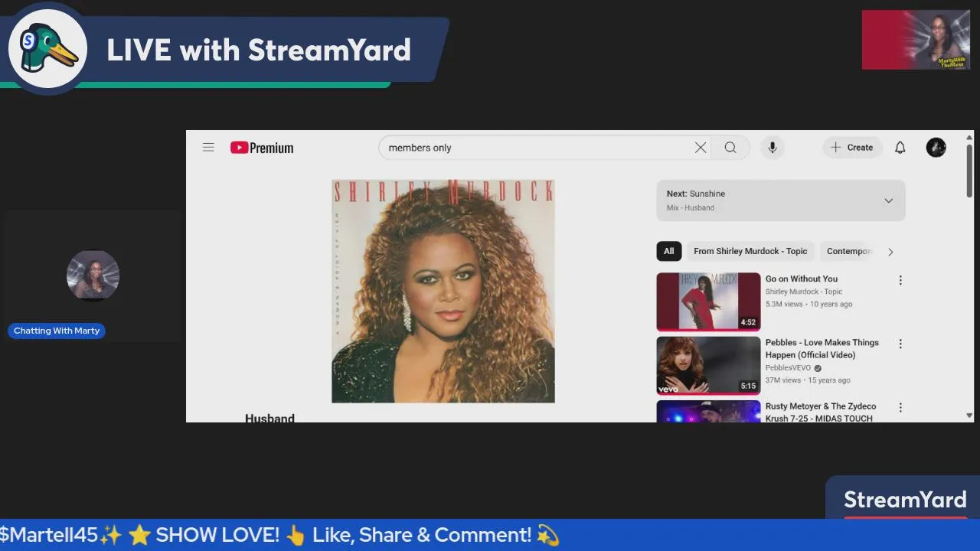Open the YouTube hamburger guide menu

208,148
